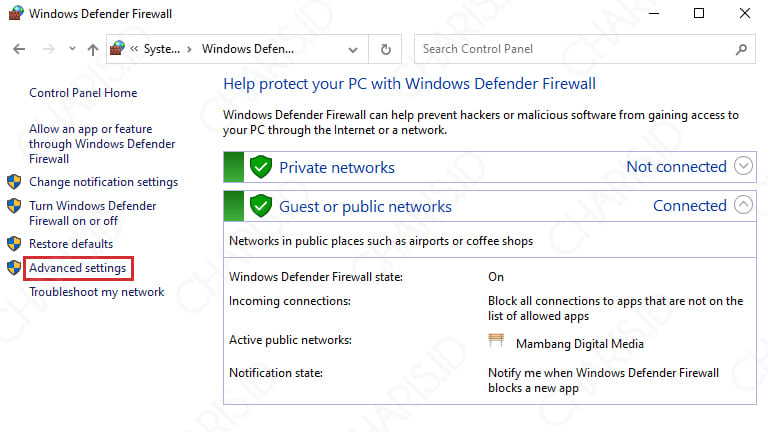768x432 pixels.
Task: Click 'Windows Defender Firewall state:' label
Action: [x=316, y=277]
